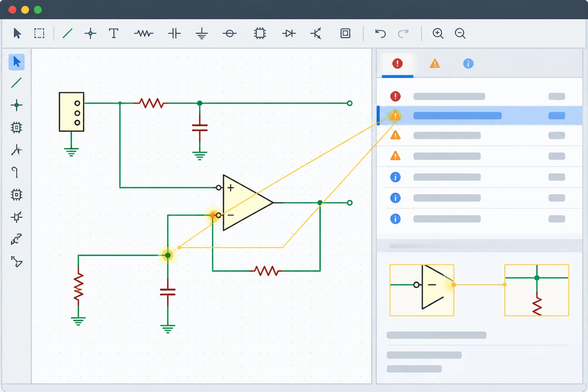
Task: Select the red error row in issue list
Action: tap(480, 96)
